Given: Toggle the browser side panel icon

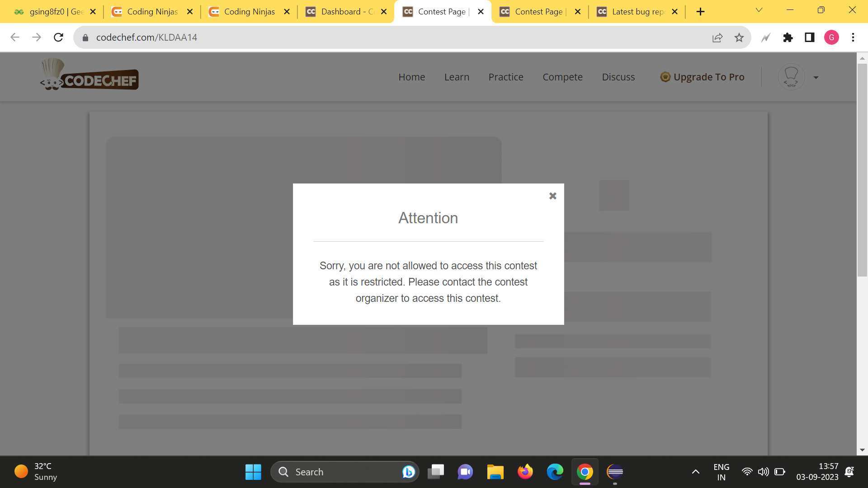Looking at the screenshot, I should click(810, 38).
